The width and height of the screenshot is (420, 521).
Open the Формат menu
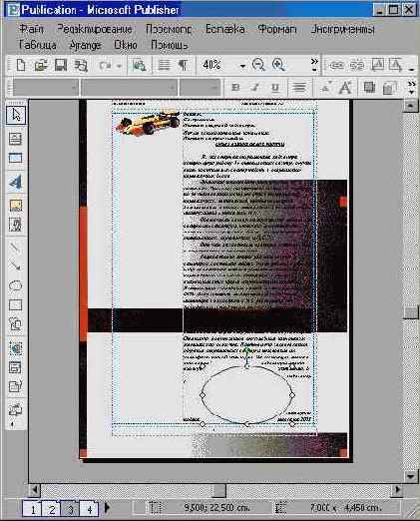pyautogui.click(x=277, y=29)
